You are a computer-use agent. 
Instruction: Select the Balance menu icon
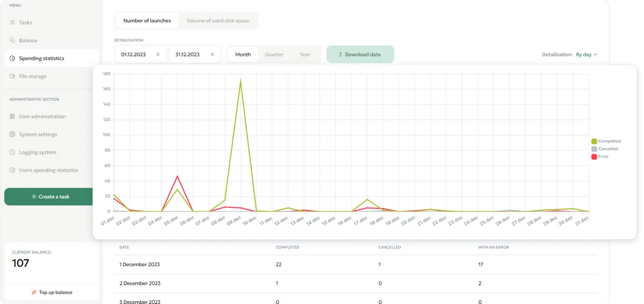click(x=11, y=40)
